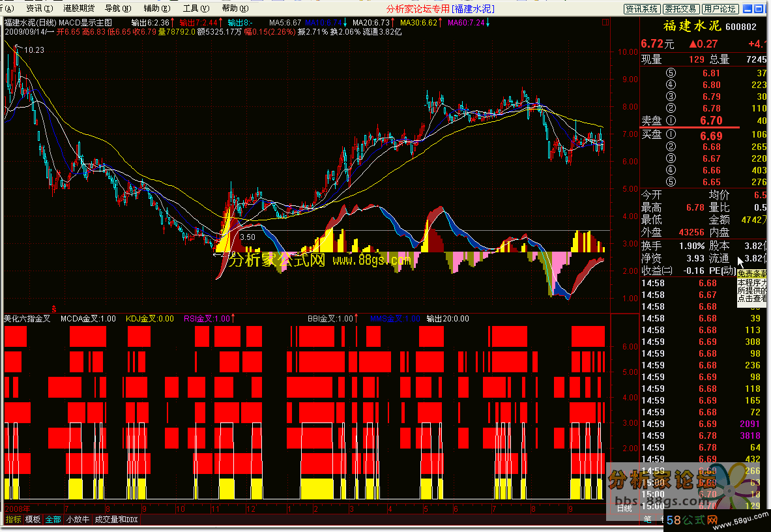
Task: Restore the inner chart window
Action: [x=759, y=9]
